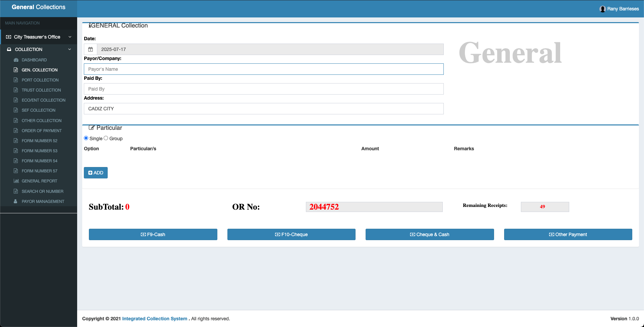Click the General Report chart icon

pyautogui.click(x=16, y=181)
